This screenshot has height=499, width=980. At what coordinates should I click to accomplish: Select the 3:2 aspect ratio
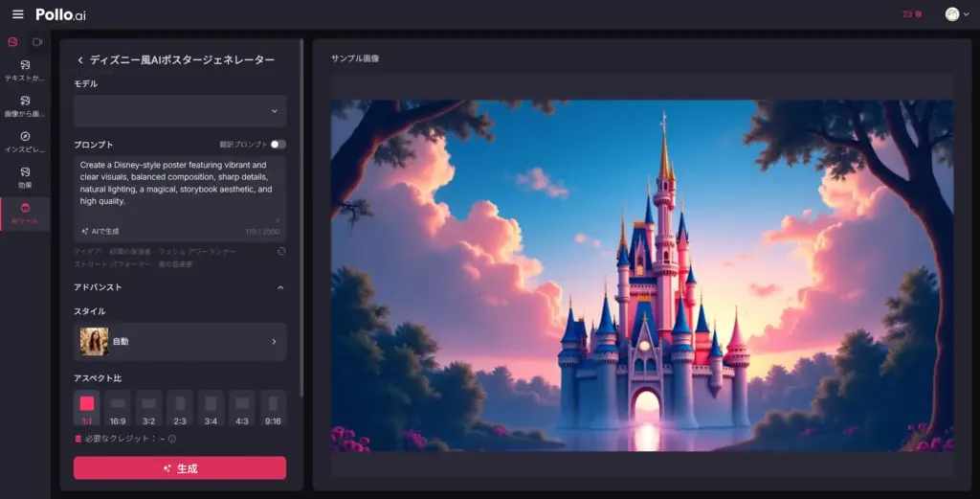tap(148, 408)
